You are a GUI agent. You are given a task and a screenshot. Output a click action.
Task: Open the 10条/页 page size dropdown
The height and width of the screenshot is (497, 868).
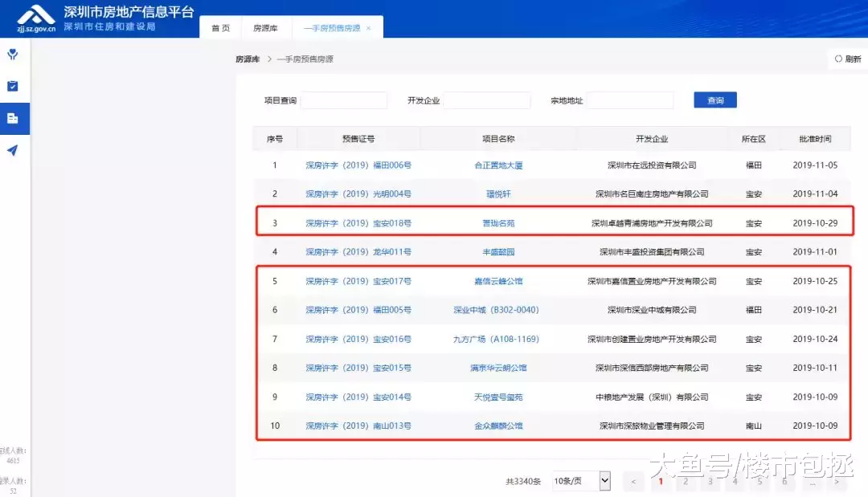click(580, 481)
